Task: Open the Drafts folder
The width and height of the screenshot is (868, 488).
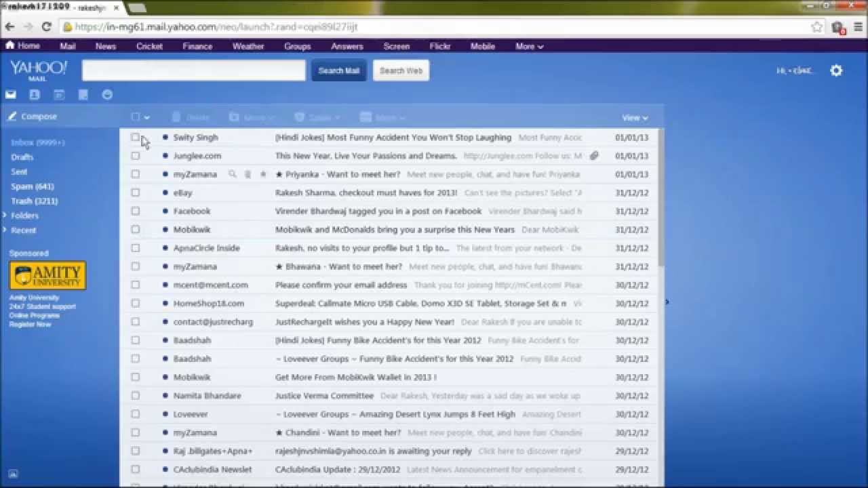Action: 22,157
